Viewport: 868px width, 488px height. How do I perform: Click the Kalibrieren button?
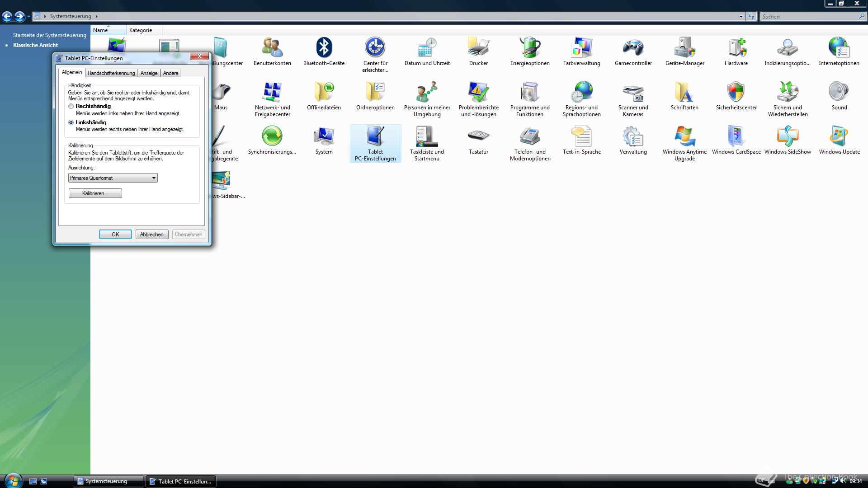point(95,193)
